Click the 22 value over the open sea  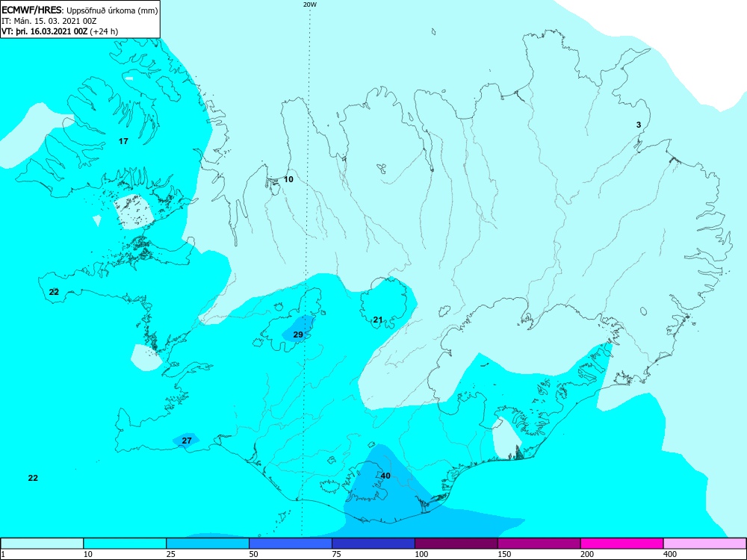(33, 478)
